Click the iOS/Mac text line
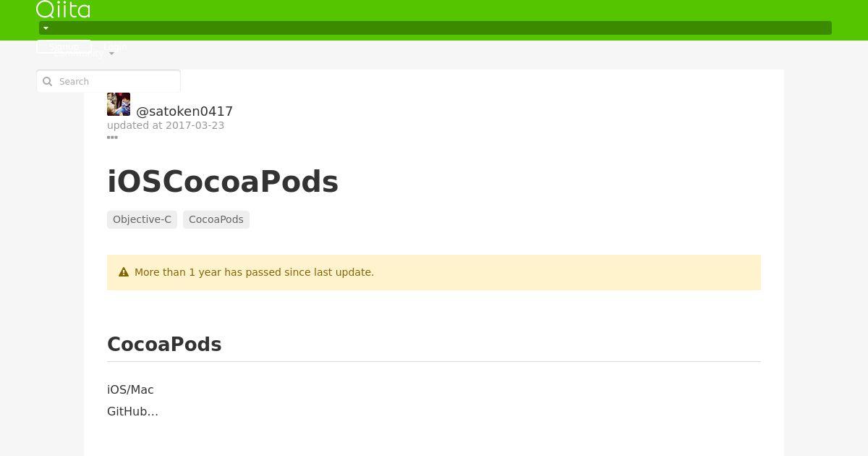This screenshot has height=456, width=868. (x=130, y=389)
